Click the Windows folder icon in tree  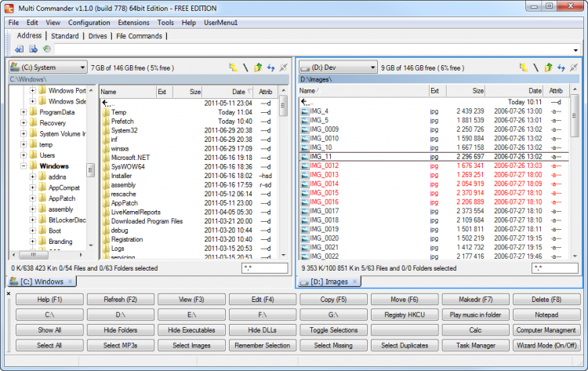pyautogui.click(x=34, y=165)
